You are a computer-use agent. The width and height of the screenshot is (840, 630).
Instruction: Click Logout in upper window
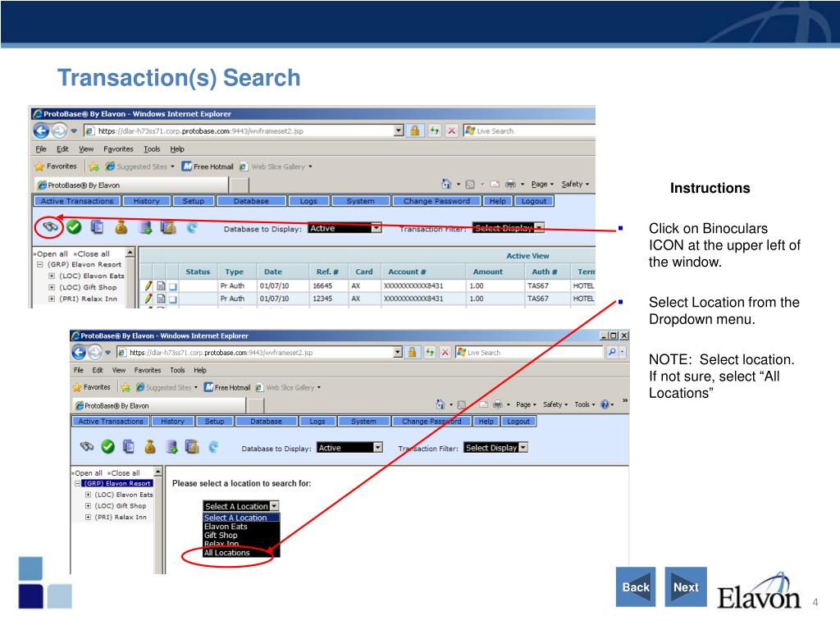[x=534, y=201]
